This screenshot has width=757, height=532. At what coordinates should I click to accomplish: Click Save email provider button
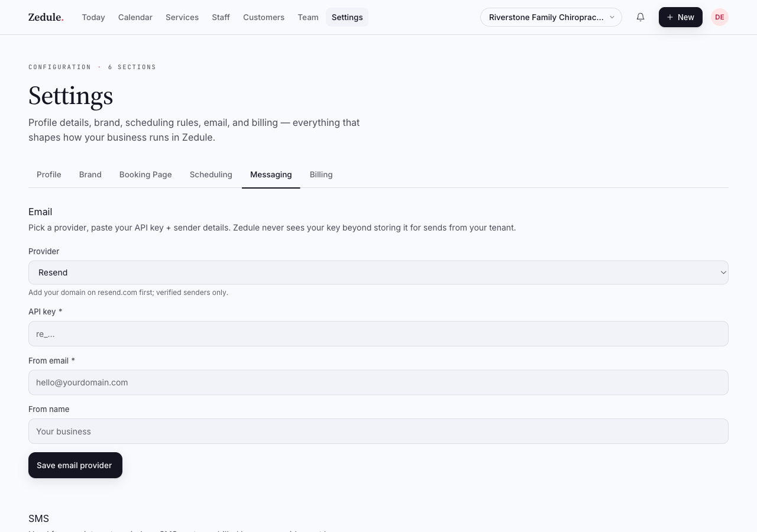click(x=75, y=465)
